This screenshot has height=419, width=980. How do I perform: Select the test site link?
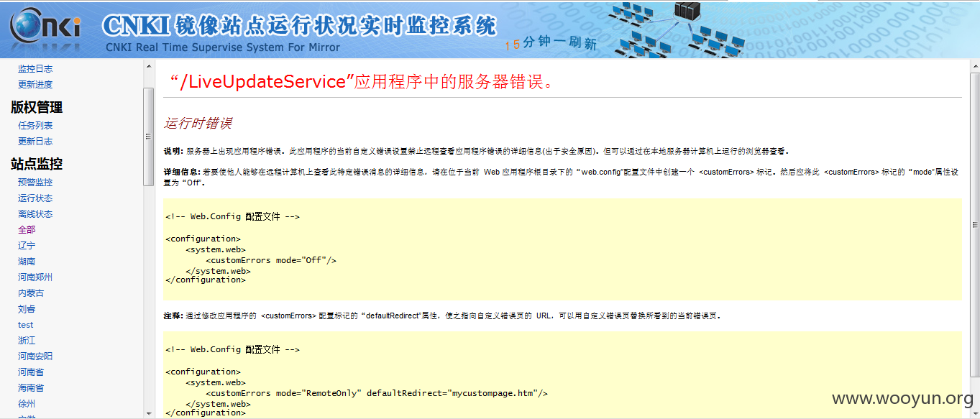tap(26, 325)
